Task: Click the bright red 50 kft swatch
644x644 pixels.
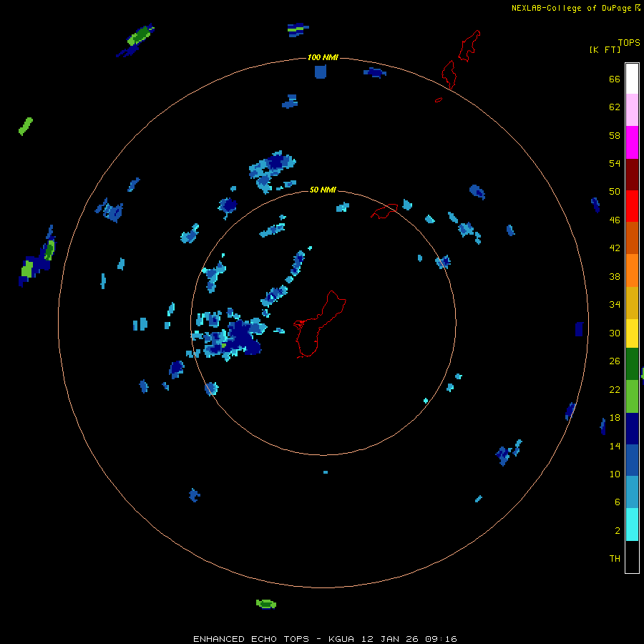Action: tap(632, 206)
